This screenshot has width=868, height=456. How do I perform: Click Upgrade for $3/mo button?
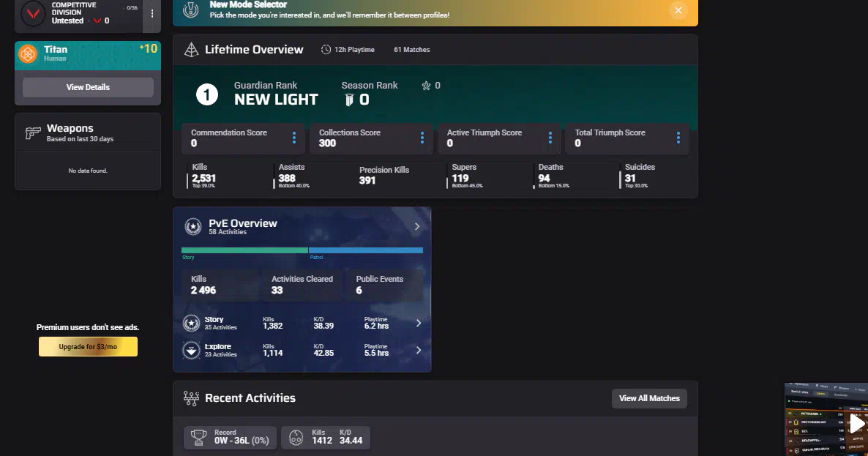tap(88, 347)
